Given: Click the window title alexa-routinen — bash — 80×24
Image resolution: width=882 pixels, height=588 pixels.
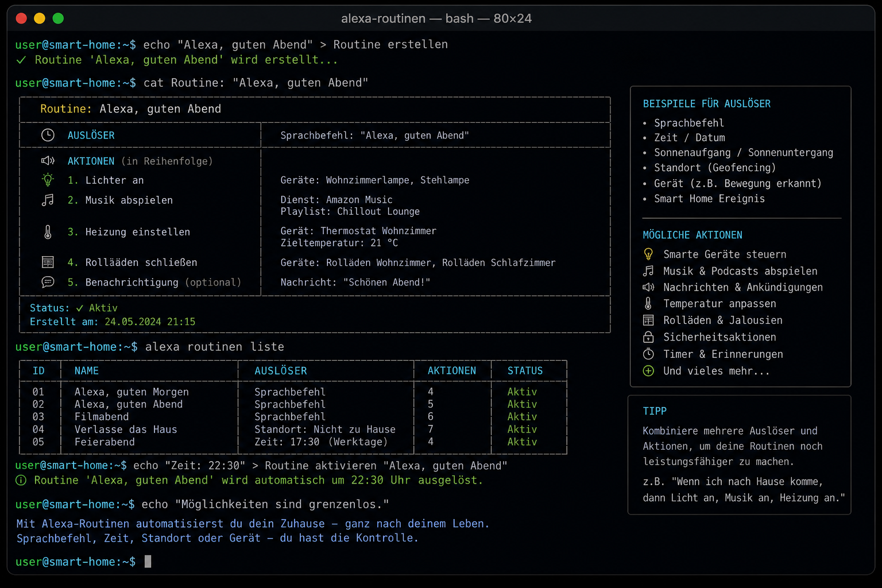Looking at the screenshot, I should coord(436,18).
